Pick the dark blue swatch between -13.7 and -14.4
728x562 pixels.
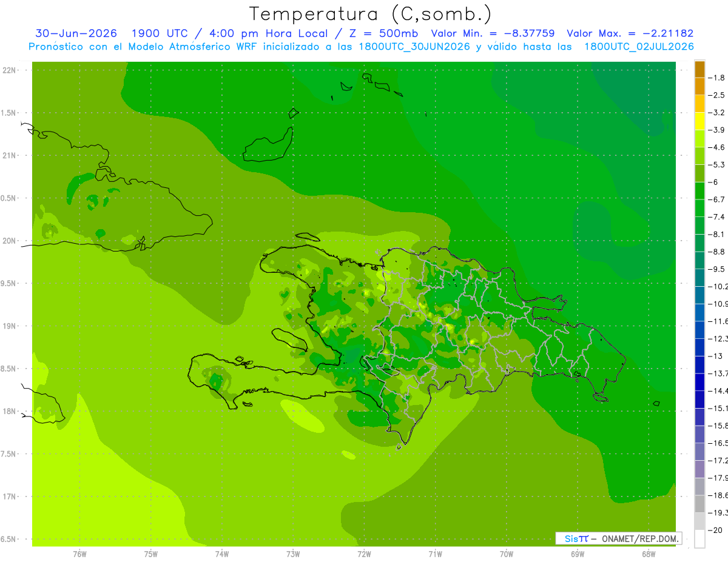click(x=699, y=382)
